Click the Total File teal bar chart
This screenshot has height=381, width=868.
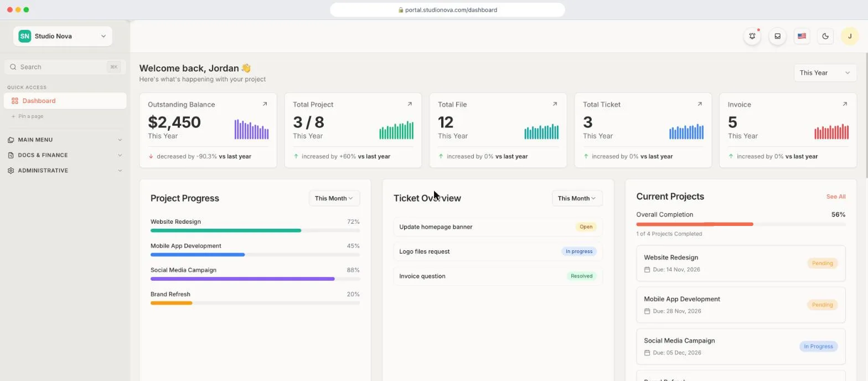[x=541, y=131]
